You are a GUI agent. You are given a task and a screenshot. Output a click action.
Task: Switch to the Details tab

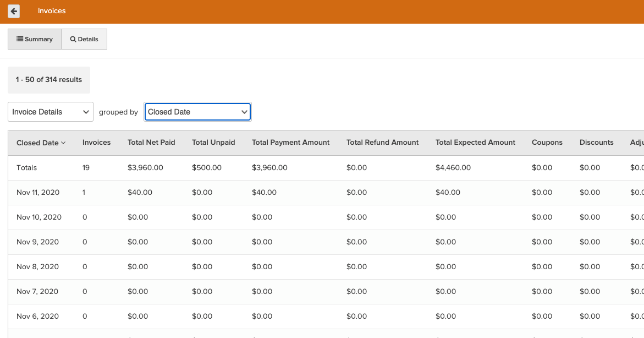pos(84,39)
